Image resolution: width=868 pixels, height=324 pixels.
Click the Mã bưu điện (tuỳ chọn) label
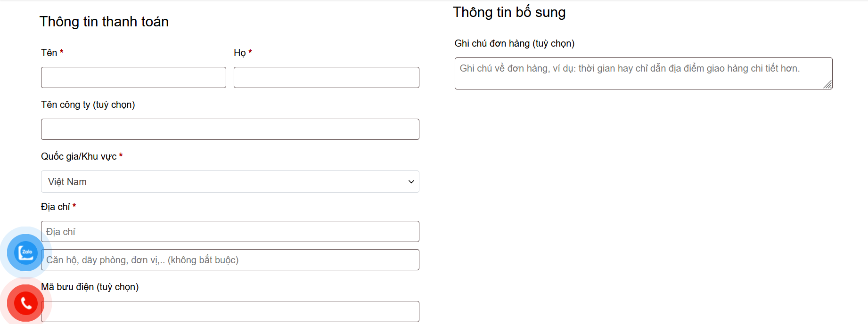pyautogui.click(x=90, y=287)
